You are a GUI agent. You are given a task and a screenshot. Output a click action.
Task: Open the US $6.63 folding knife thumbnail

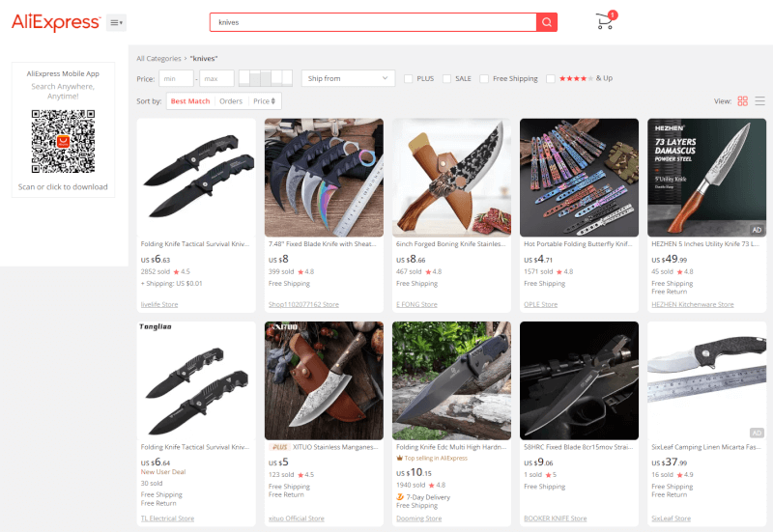pos(196,178)
